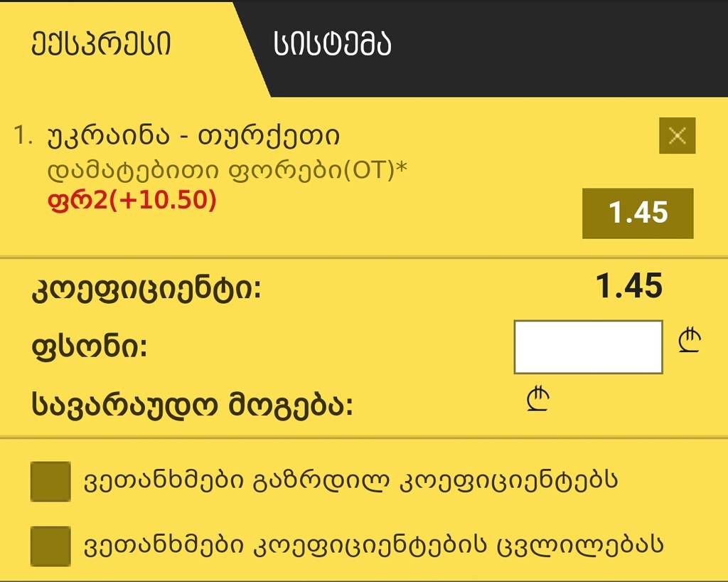Click total კოეფიციენტი value 1.45

point(629,285)
